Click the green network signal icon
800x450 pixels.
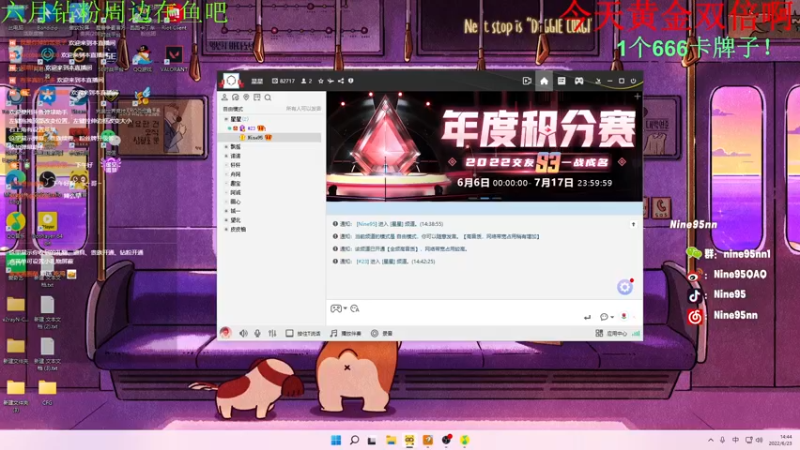[636, 333]
